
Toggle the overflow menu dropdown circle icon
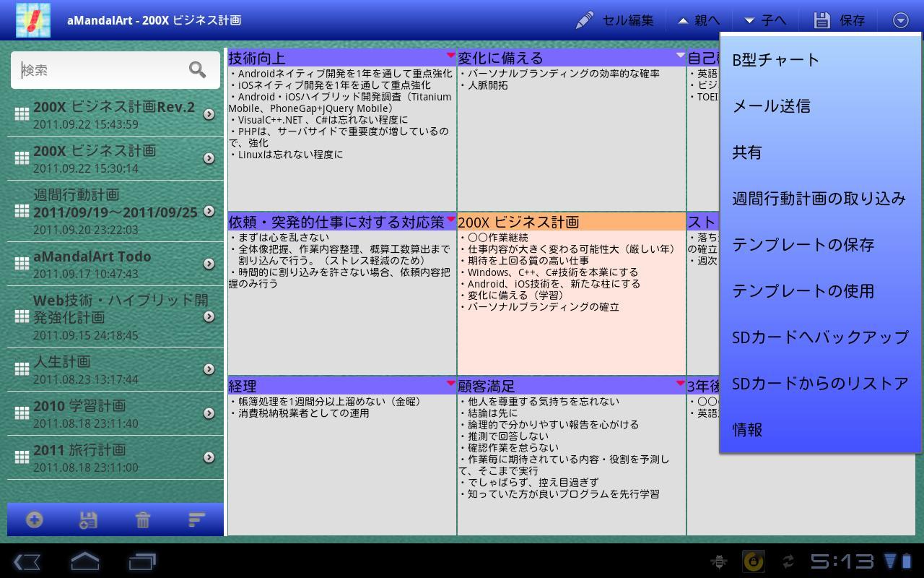click(x=900, y=20)
